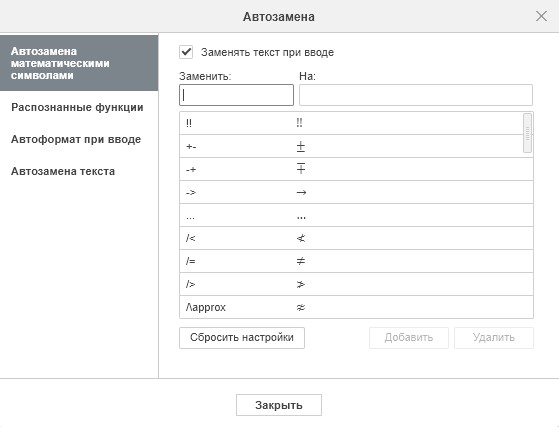Select the /> not-greater-than row

click(x=356, y=284)
